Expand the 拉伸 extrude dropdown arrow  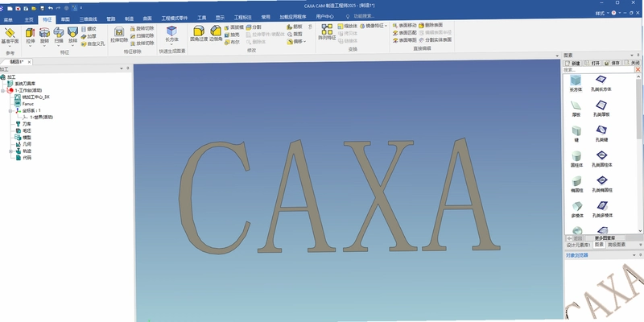pos(31,46)
